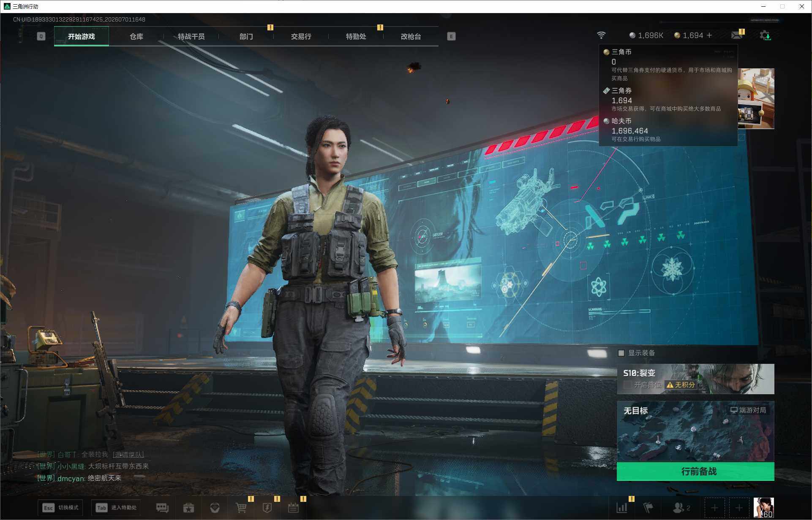Viewport: 812px width, 520px height.
Task: Open the lightning shield icon
Action: click(x=267, y=508)
